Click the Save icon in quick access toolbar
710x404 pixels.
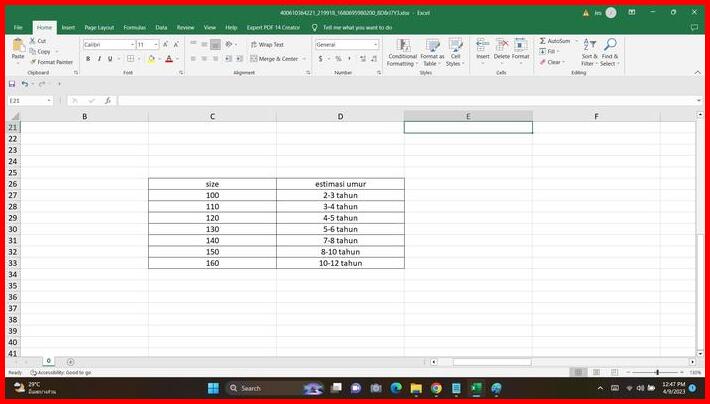13,84
